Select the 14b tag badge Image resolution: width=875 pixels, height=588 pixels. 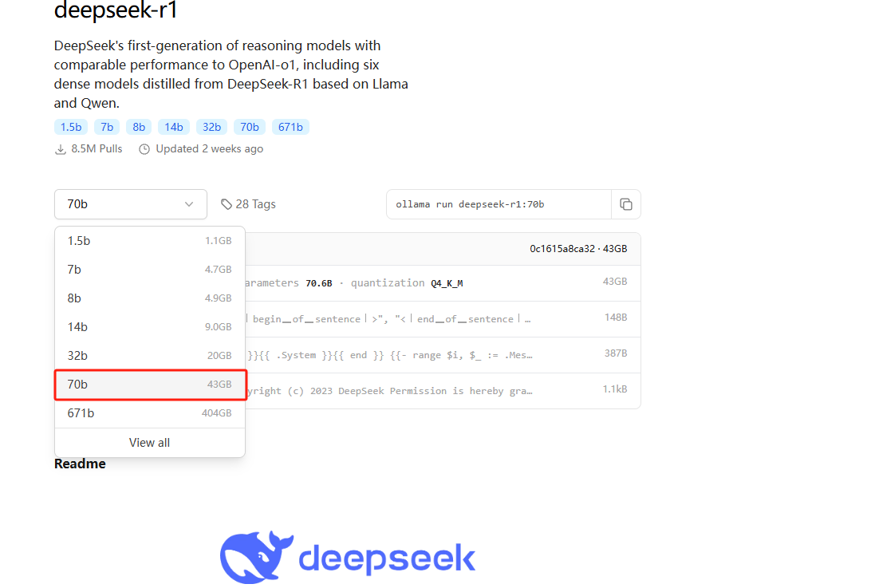tap(173, 126)
